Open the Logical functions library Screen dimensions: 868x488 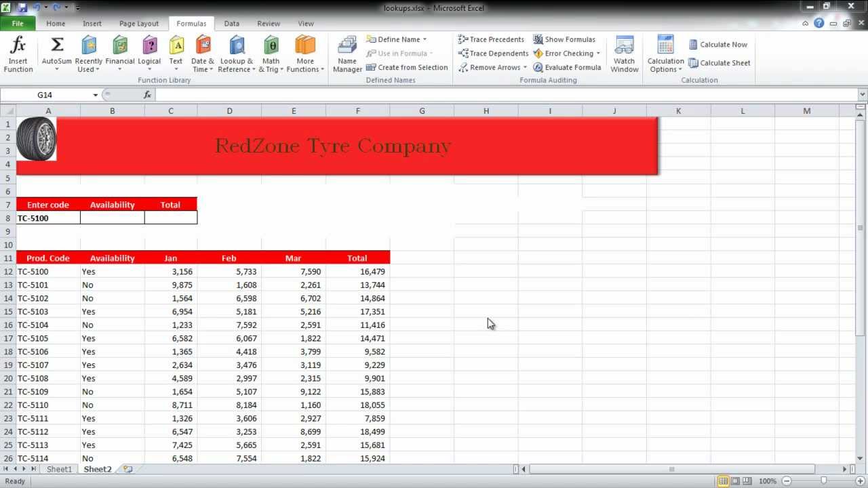coord(149,54)
